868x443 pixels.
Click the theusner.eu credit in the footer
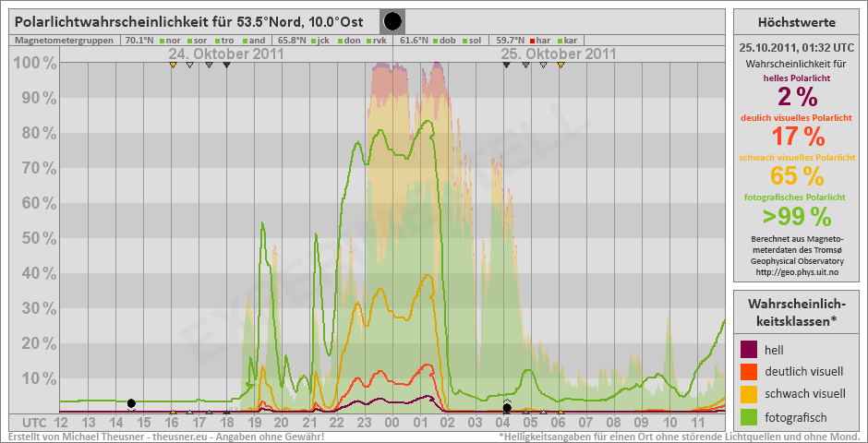coord(175,436)
